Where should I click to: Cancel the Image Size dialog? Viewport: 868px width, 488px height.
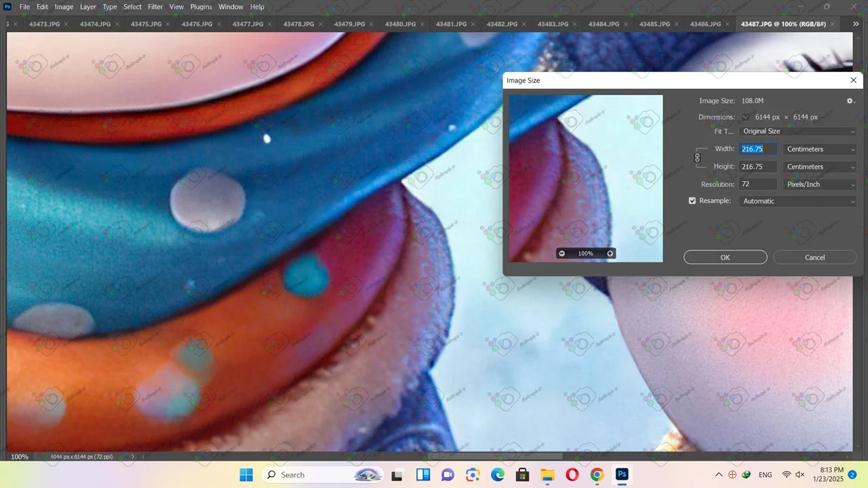[814, 258]
